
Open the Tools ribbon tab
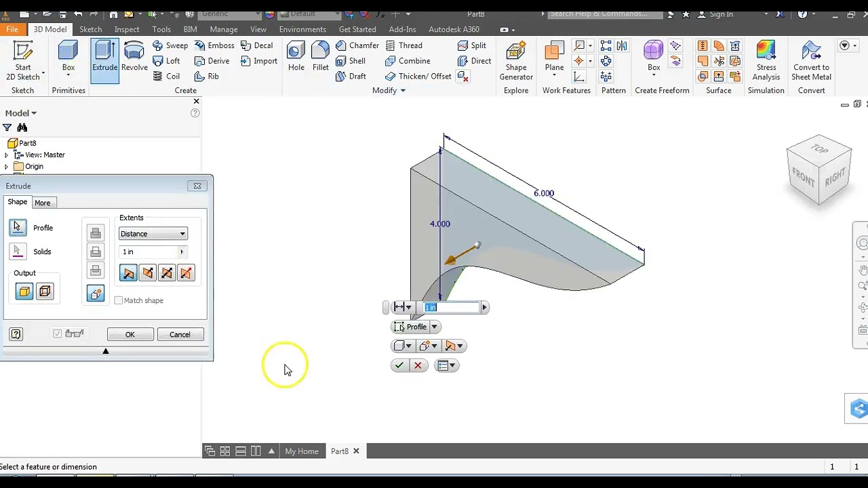pyautogui.click(x=161, y=29)
